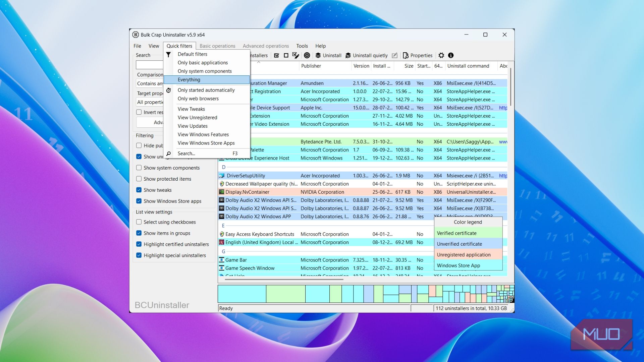Click the Publisher column header
This screenshot has width=644, height=362.
tap(325, 66)
